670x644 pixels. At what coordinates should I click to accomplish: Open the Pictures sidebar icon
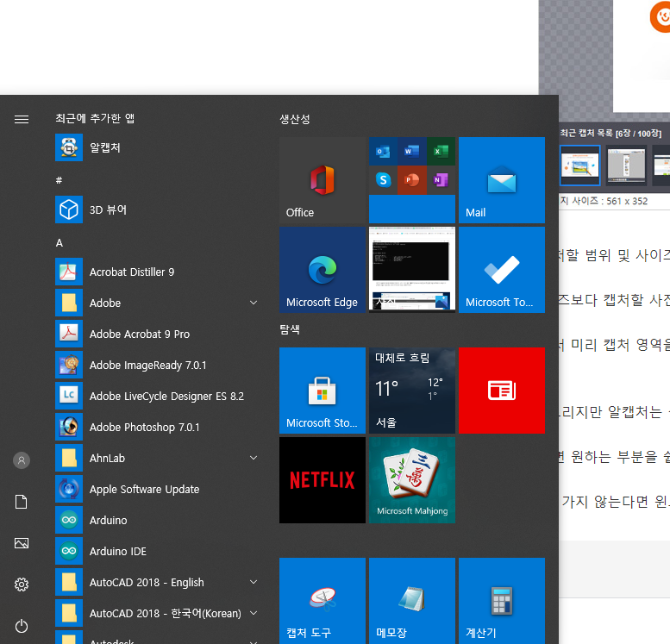tap(22, 543)
